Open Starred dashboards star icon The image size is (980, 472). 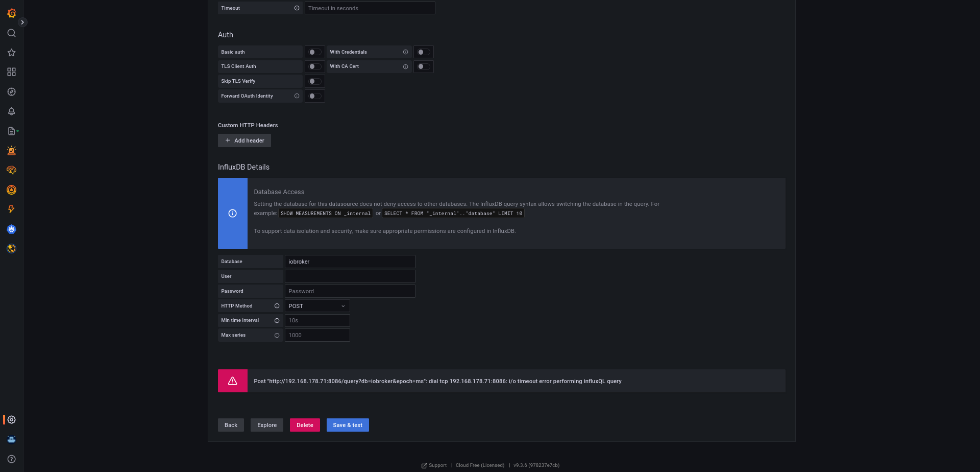coord(11,53)
